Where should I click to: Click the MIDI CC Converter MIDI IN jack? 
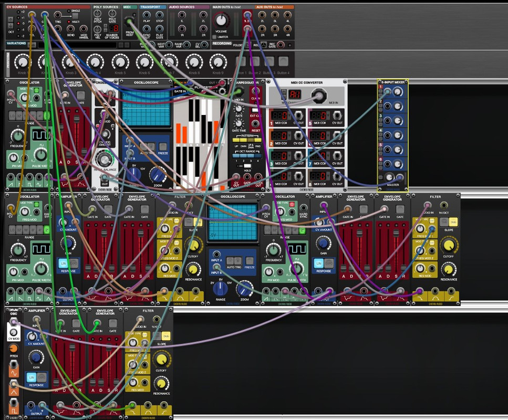click(319, 95)
